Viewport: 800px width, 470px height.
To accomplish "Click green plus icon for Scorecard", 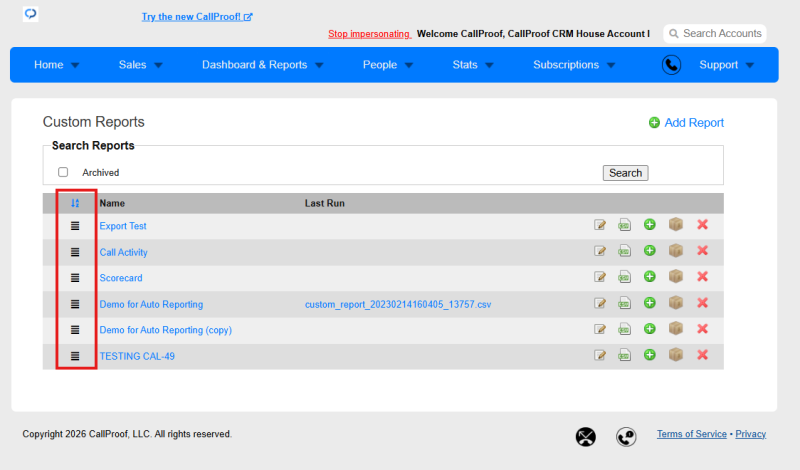I will click(x=649, y=277).
